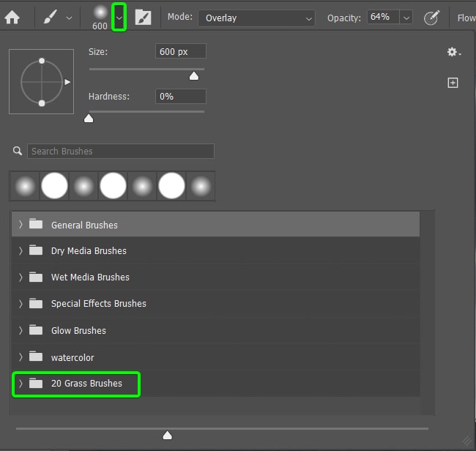The width and height of the screenshot is (476, 451).
Task: Click the 20 Grass Brushes folder icon
Action: tap(36, 383)
